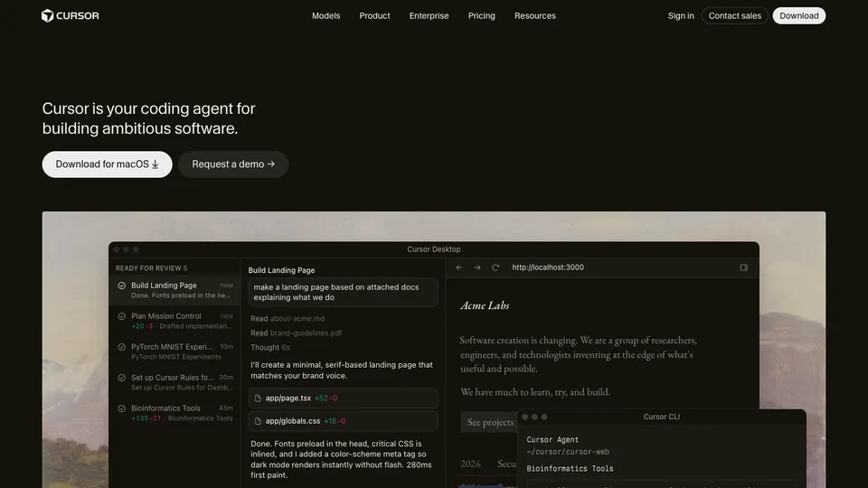The width and height of the screenshot is (868, 488).
Task: Click Request a demo button
Action: 233,164
